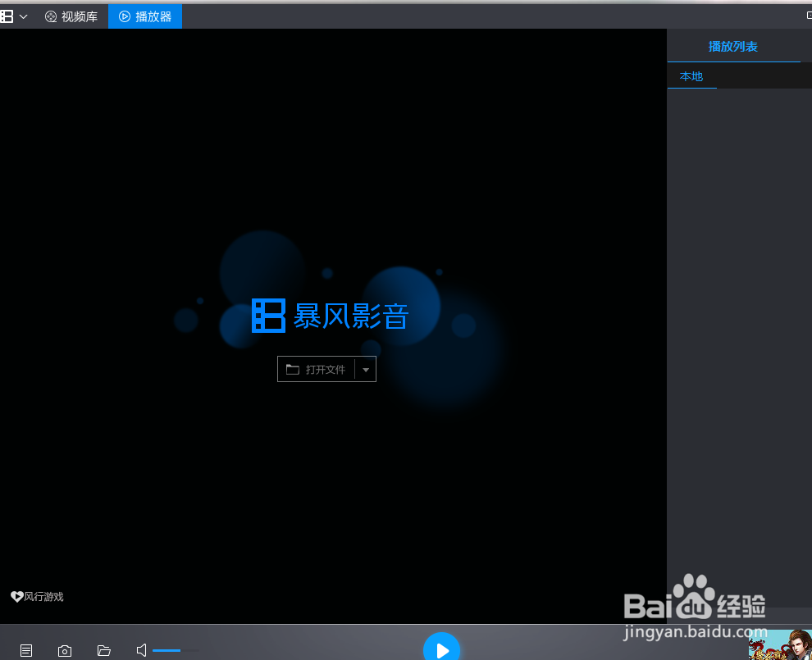Click the 打开文件 button
Viewport: 812px width, 660px height.
coord(316,369)
